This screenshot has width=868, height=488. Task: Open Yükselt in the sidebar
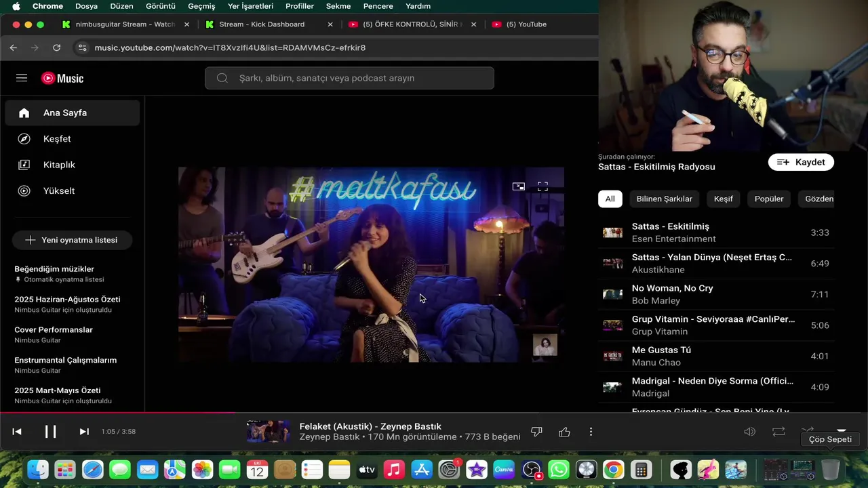click(73, 190)
